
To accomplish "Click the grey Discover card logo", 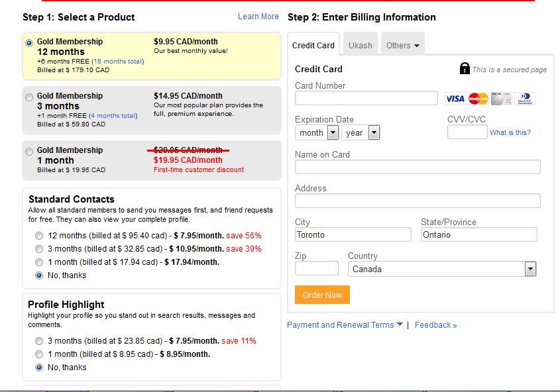I will coord(501,99).
